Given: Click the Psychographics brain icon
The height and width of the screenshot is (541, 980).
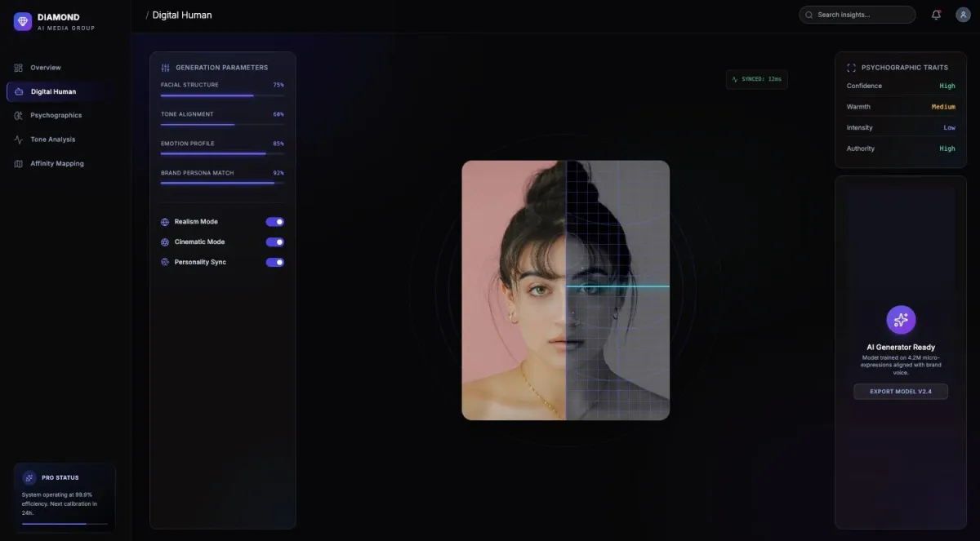Looking at the screenshot, I should [19, 115].
